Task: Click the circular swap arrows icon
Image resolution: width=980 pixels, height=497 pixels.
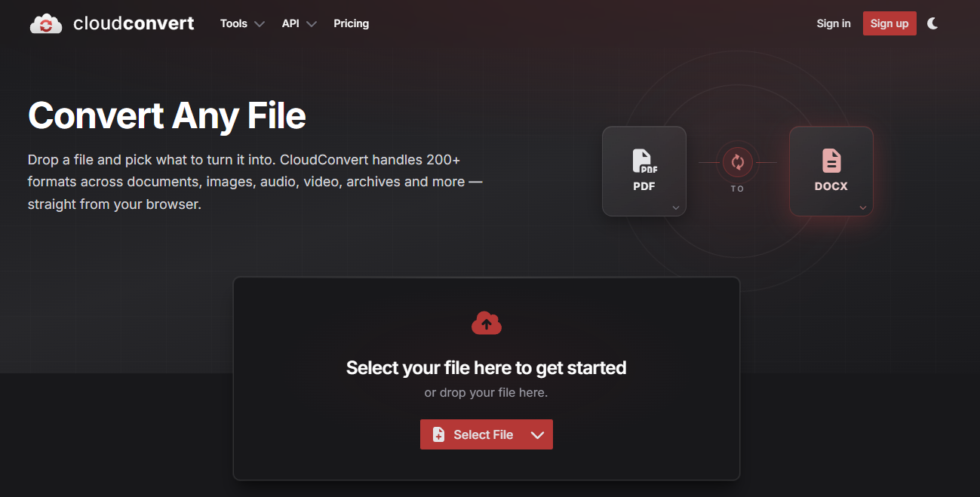Action: pos(738,162)
